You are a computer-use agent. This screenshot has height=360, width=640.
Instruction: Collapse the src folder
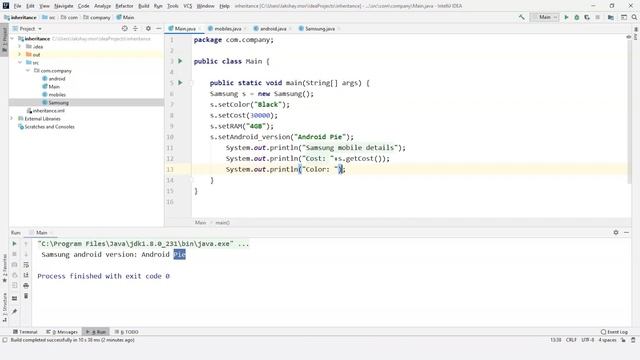pos(20,62)
